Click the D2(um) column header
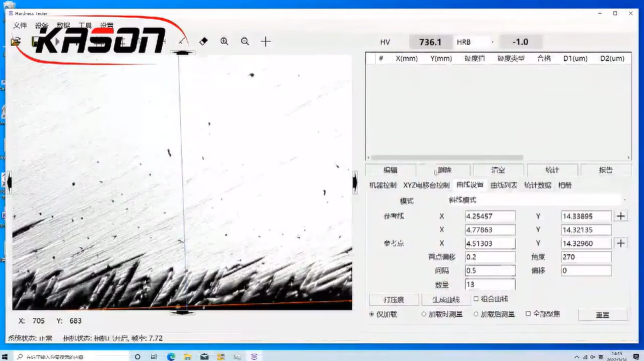The height and width of the screenshot is (361, 644). click(612, 58)
